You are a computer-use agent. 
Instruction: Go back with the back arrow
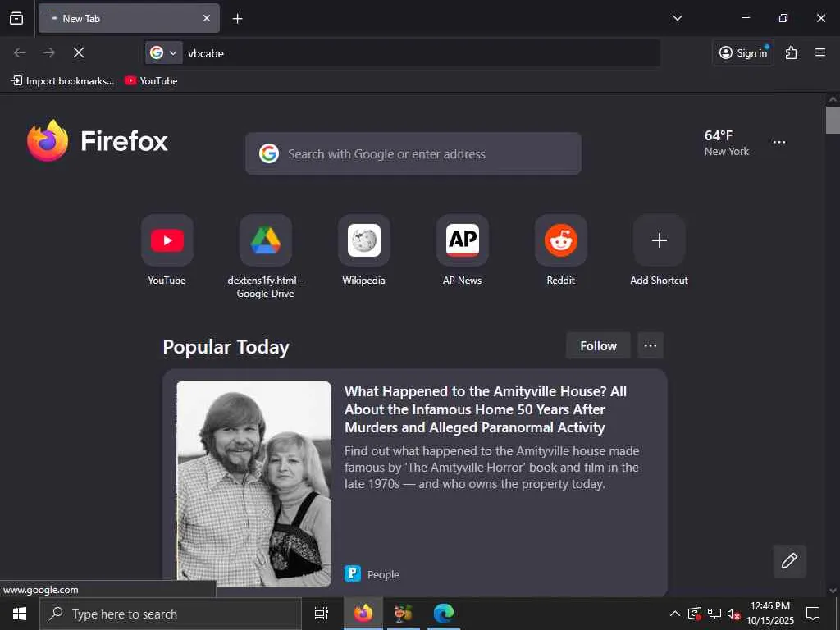tap(20, 52)
